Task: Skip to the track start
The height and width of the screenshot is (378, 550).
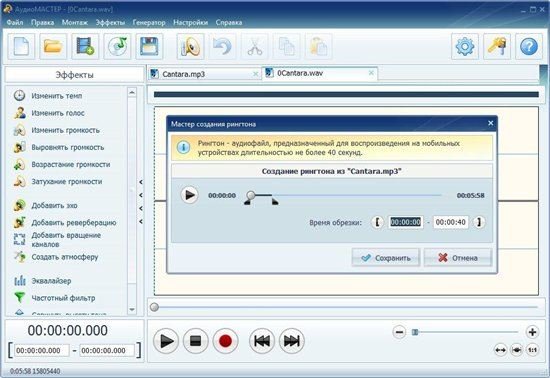Action: pyautogui.click(x=262, y=341)
